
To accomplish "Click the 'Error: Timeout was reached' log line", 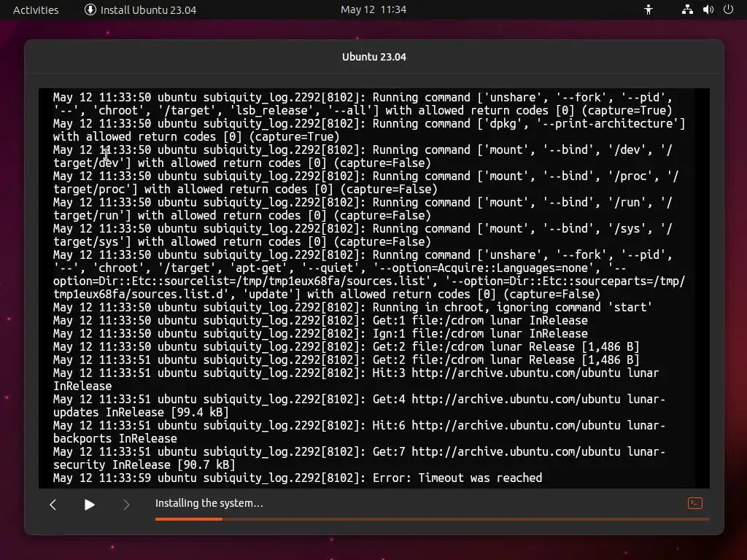I will click(298, 478).
